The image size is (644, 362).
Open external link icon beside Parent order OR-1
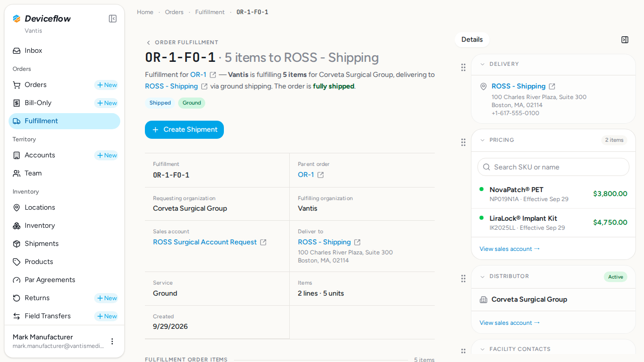(x=320, y=175)
